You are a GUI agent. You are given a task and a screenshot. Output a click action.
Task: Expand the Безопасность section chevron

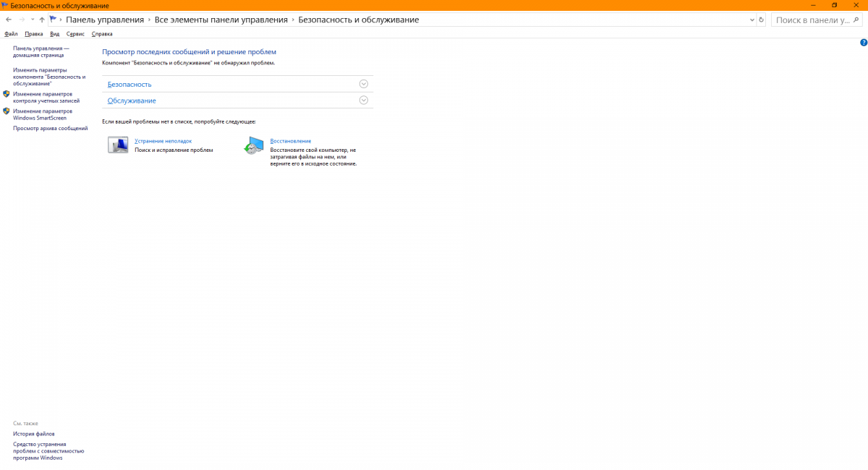point(364,84)
